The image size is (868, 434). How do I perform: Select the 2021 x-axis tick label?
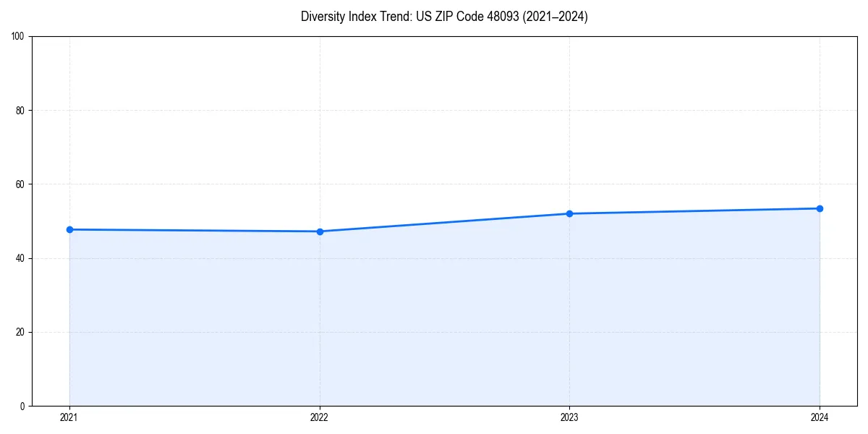click(x=69, y=417)
